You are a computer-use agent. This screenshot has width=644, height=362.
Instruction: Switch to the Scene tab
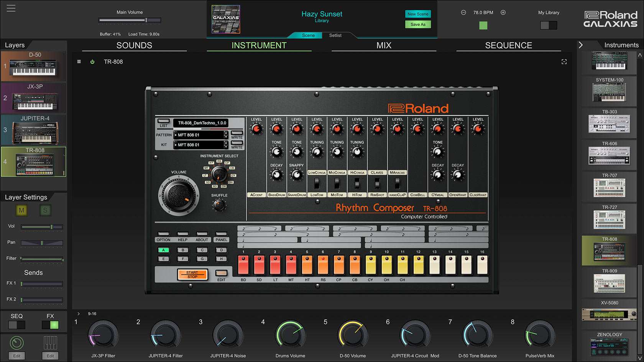pyautogui.click(x=308, y=35)
